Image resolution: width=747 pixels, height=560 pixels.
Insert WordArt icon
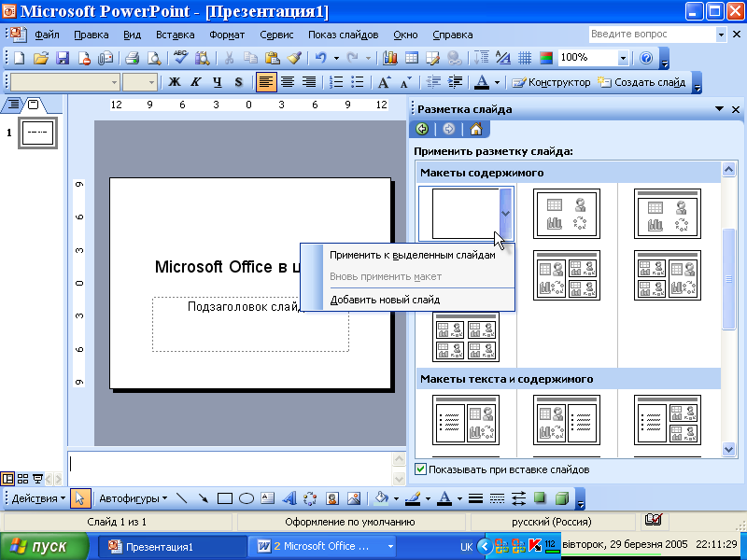[x=289, y=498]
